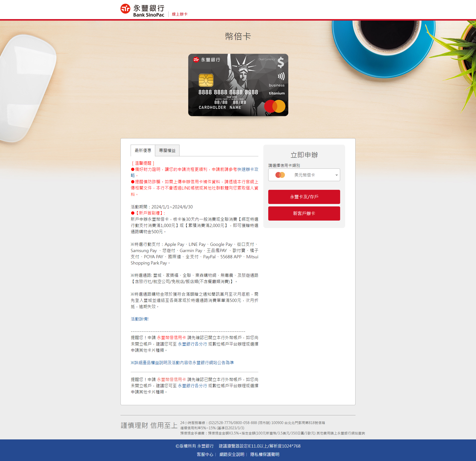Click the 24小時服務專線 phone line text
The height and width of the screenshot is (461, 476).
pos(252,423)
